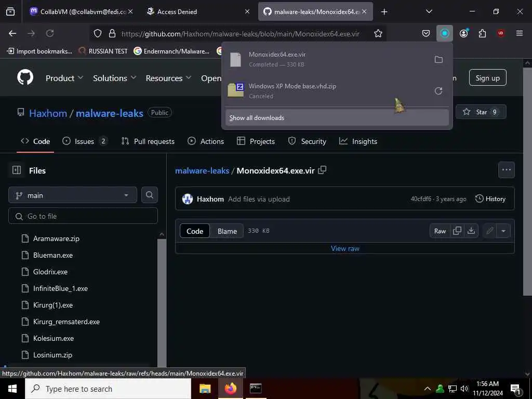Open the Haxhom owner link
The height and width of the screenshot is (399, 532).
pos(48,113)
